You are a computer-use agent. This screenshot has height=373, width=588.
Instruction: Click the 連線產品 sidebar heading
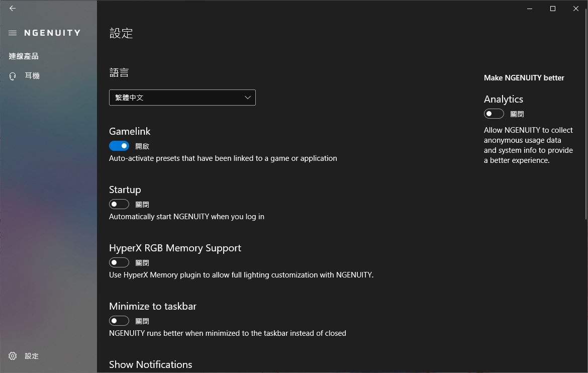24,56
